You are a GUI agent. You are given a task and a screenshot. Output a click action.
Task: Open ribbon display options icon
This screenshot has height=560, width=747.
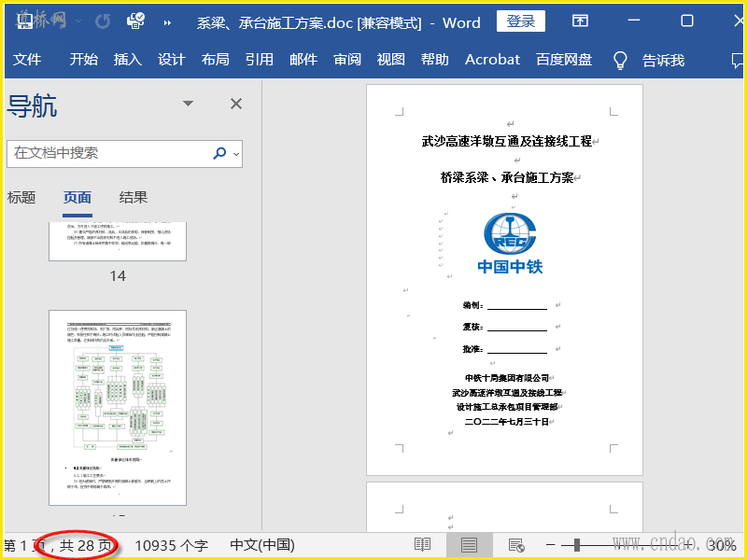click(x=580, y=21)
